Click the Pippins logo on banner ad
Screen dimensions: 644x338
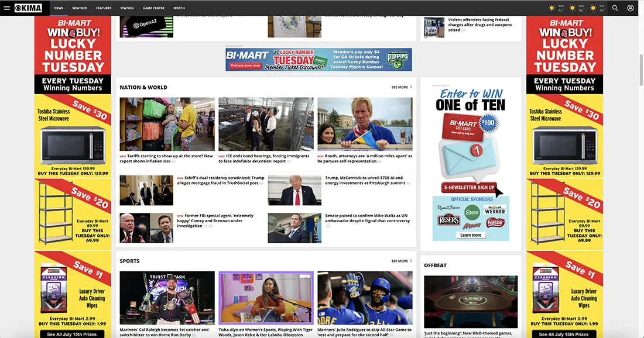click(397, 60)
